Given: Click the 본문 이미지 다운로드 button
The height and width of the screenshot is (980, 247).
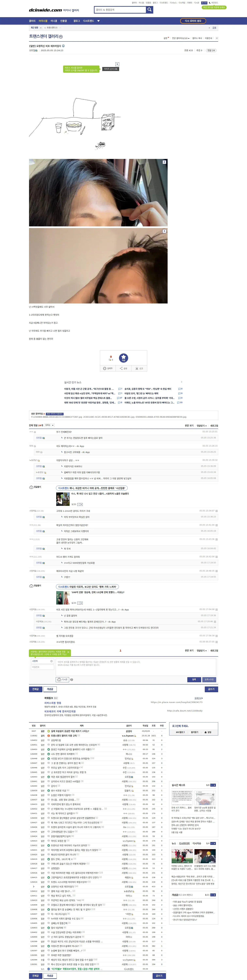Looking at the screenshot, I should click(55, 414).
